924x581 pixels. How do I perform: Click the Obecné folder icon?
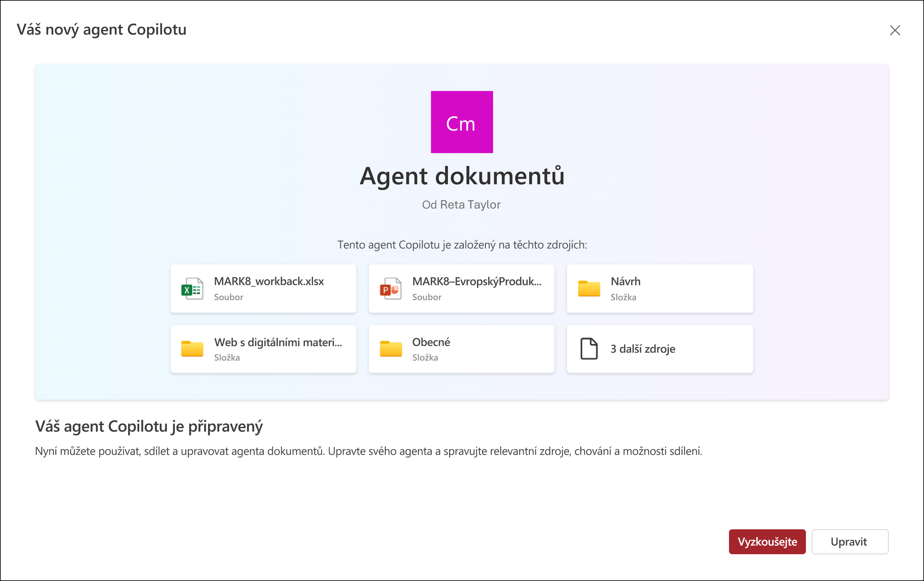click(391, 349)
